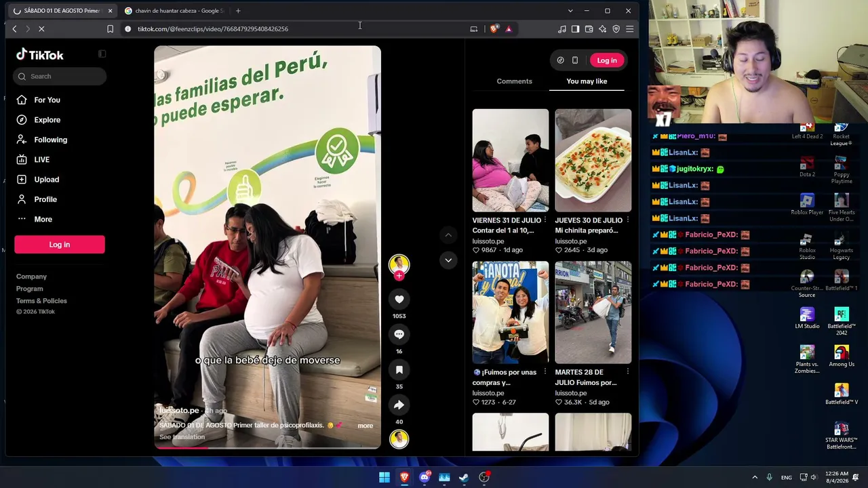The width and height of the screenshot is (868, 488).
Task: Open Brave Wallet icon in toolbar
Action: coord(589,28)
